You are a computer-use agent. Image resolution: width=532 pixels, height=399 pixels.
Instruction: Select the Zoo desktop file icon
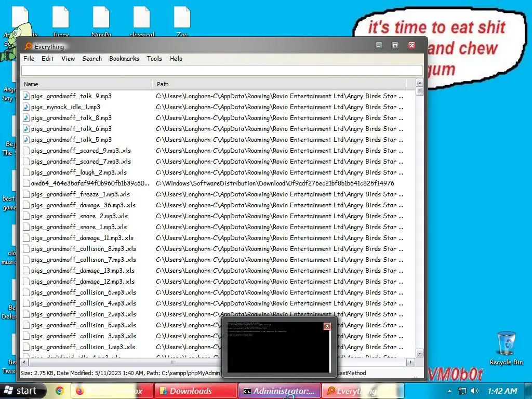[182, 22]
